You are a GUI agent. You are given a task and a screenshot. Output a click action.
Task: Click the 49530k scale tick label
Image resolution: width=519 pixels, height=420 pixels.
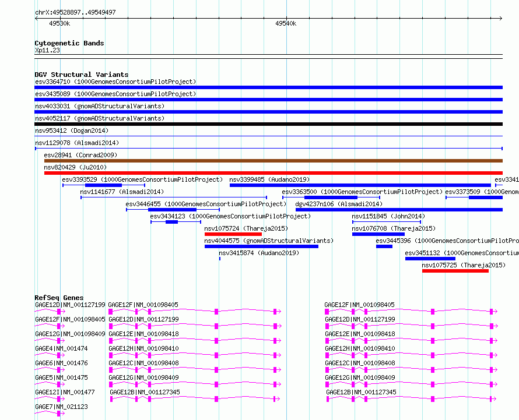click(x=59, y=23)
